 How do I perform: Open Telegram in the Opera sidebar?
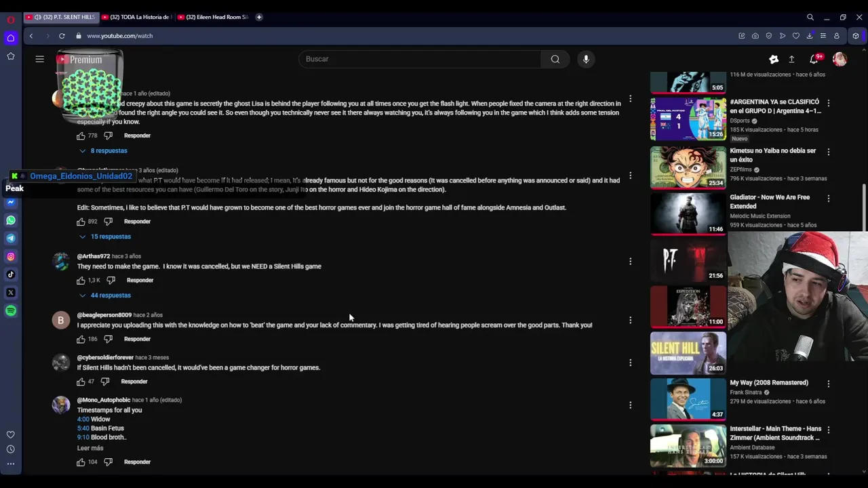pyautogui.click(x=11, y=238)
